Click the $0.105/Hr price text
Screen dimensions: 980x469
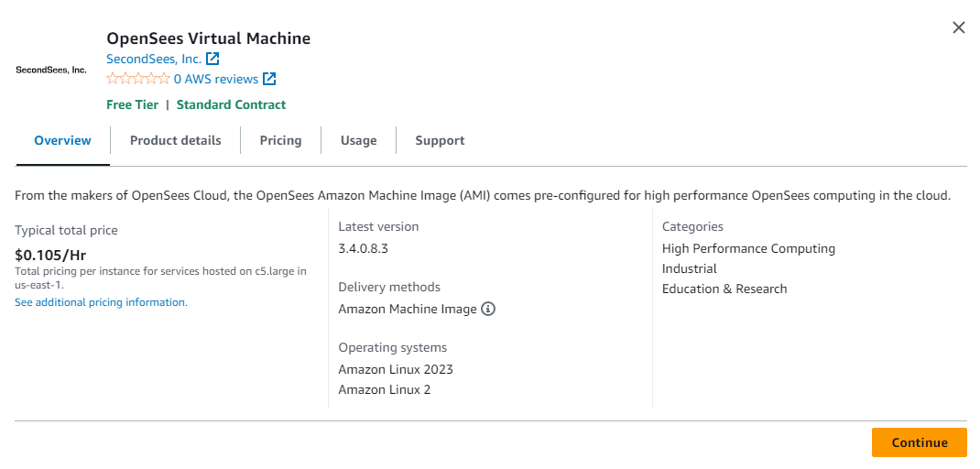[x=50, y=256]
